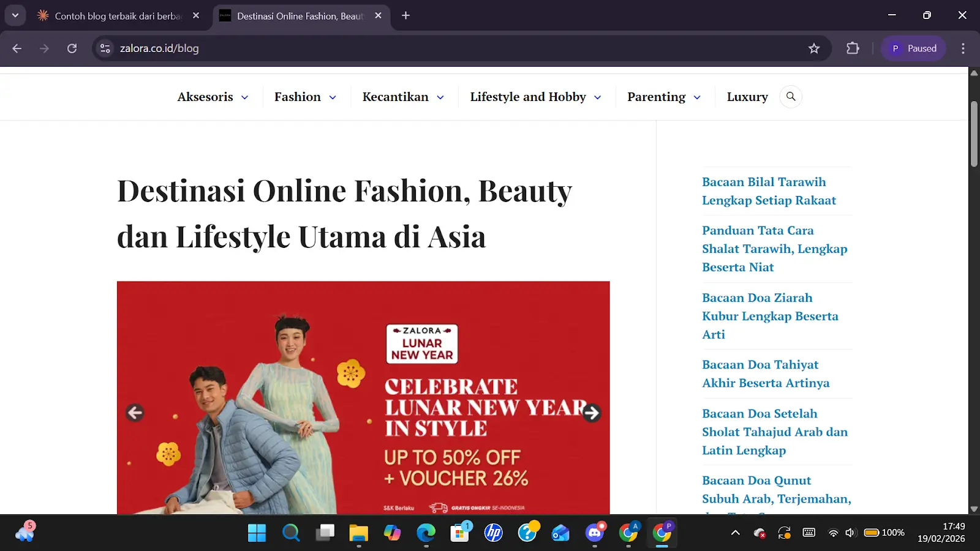Open the weather widget in taskbar corner
The height and width of the screenshot is (551, 980).
(25, 532)
